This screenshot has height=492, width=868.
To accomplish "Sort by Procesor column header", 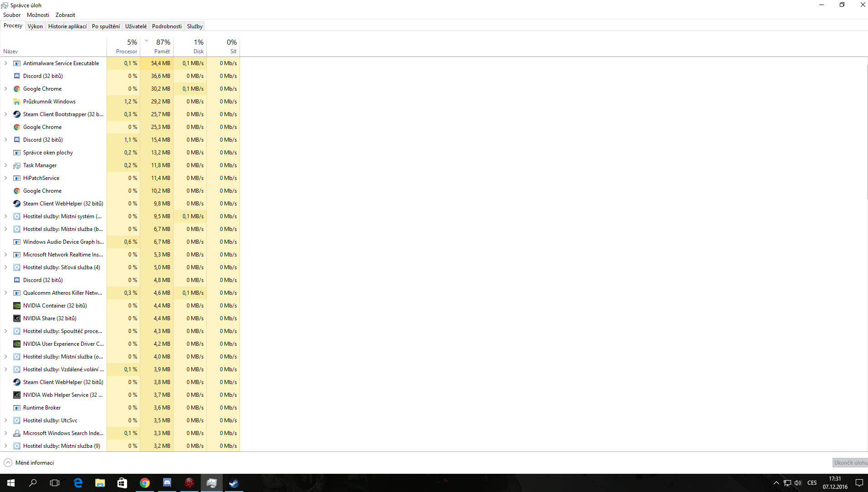I will (x=123, y=46).
